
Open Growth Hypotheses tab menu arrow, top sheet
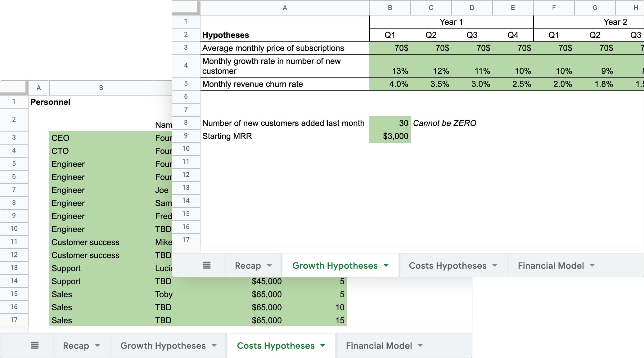(x=386, y=266)
